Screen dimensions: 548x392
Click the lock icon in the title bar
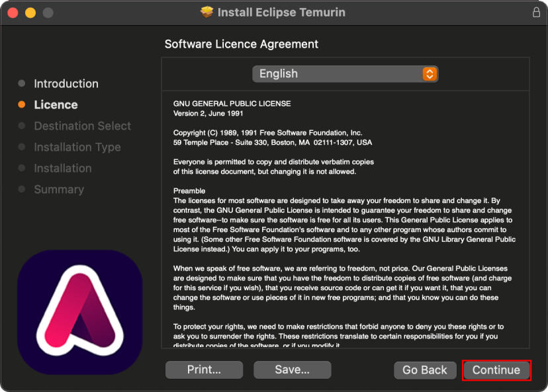(x=536, y=13)
